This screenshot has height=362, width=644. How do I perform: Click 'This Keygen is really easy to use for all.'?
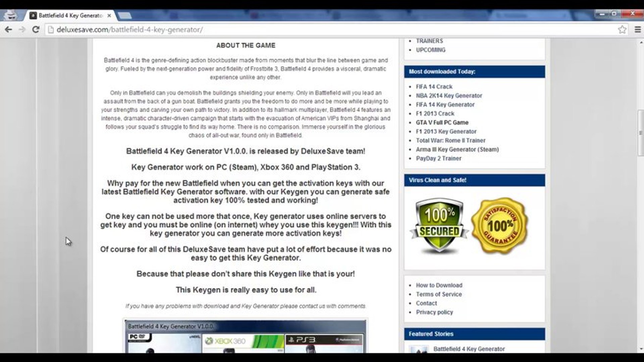(x=246, y=290)
